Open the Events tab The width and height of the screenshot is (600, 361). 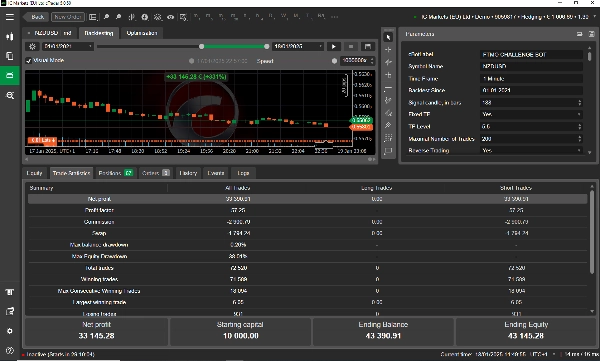(215, 173)
